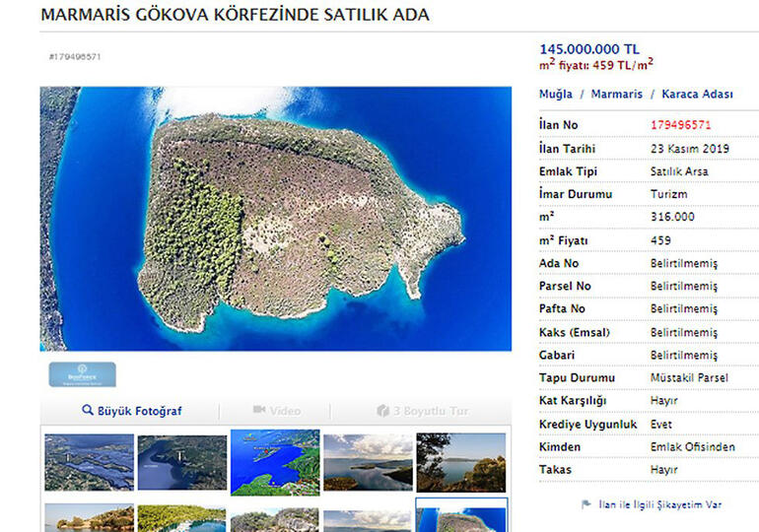This screenshot has width=759, height=532.
Task: Click the main aerial island photo
Action: [x=275, y=219]
